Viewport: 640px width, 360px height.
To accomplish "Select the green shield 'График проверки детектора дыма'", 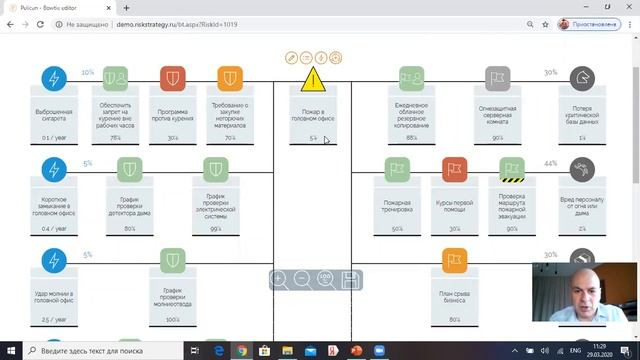I will tap(130, 169).
